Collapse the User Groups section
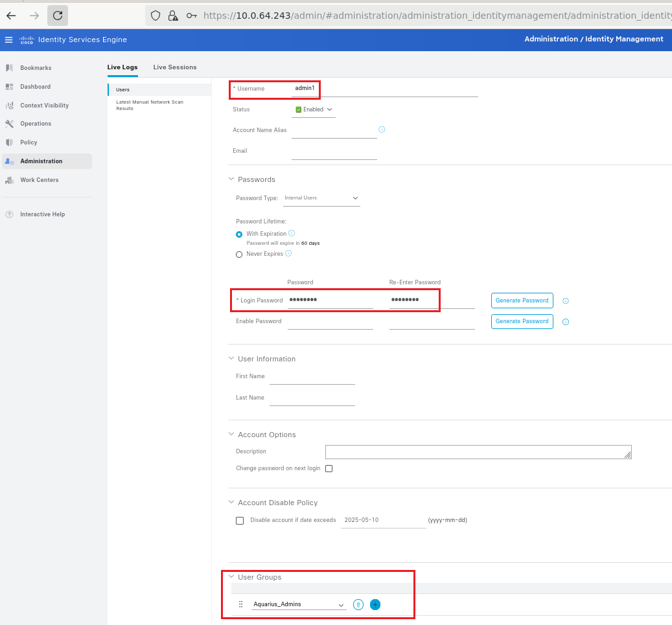672x625 pixels. point(231,576)
